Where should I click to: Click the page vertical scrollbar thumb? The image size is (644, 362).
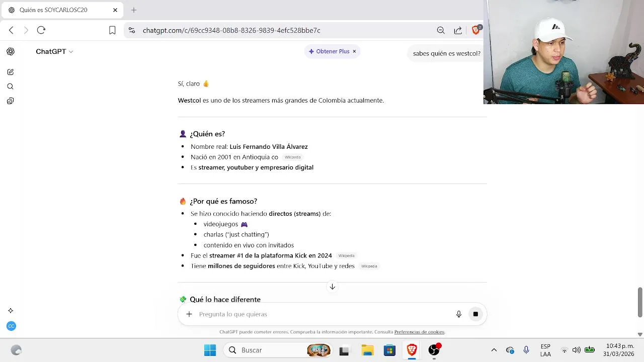(x=640, y=303)
